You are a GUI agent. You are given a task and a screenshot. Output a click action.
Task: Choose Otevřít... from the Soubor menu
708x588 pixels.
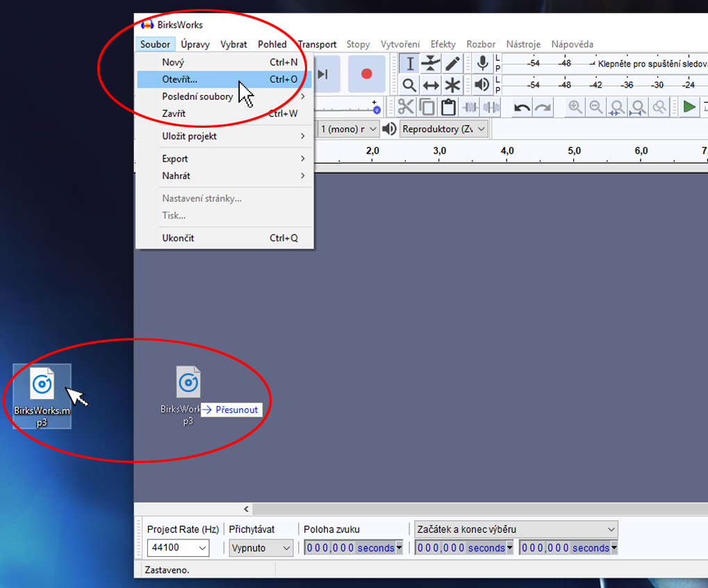pyautogui.click(x=224, y=79)
